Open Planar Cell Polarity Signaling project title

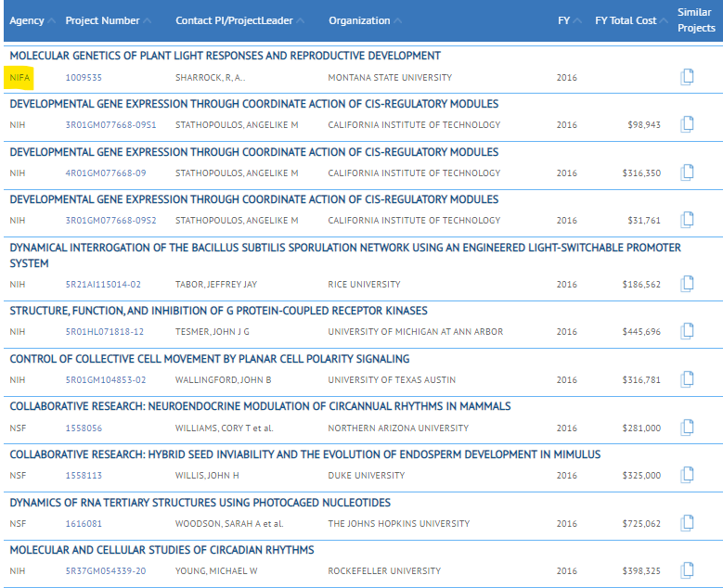pos(210,359)
